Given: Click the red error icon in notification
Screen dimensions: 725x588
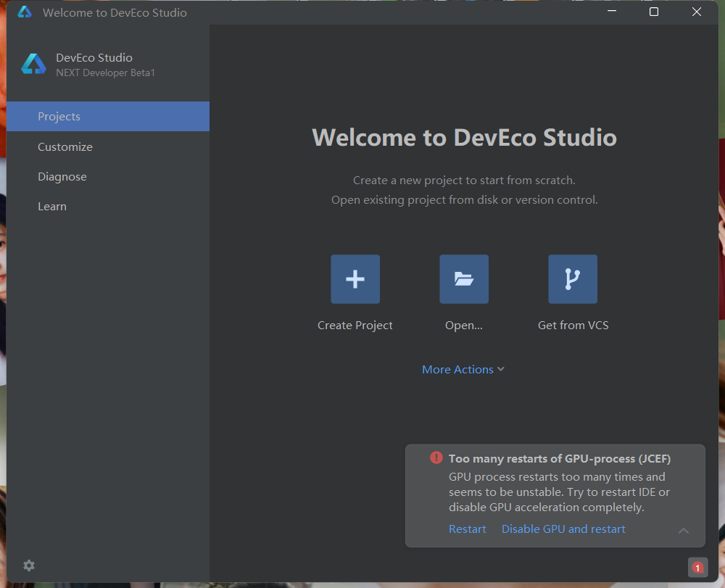Looking at the screenshot, I should 436,457.
